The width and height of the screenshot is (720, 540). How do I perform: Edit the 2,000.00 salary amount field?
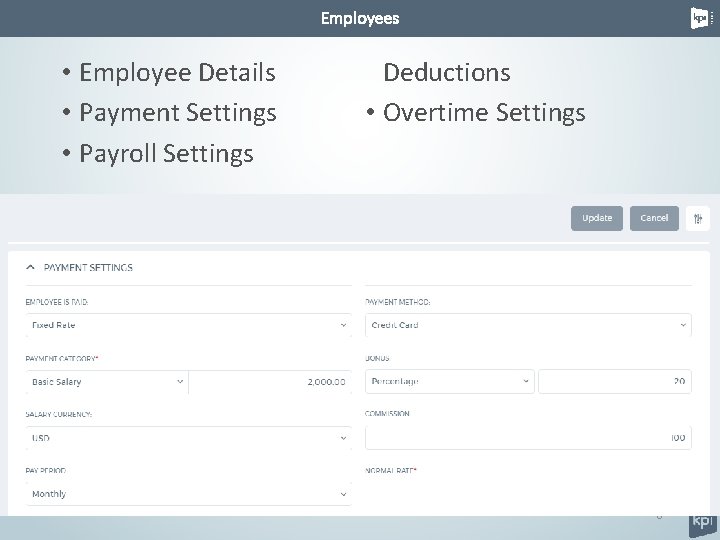click(270, 382)
